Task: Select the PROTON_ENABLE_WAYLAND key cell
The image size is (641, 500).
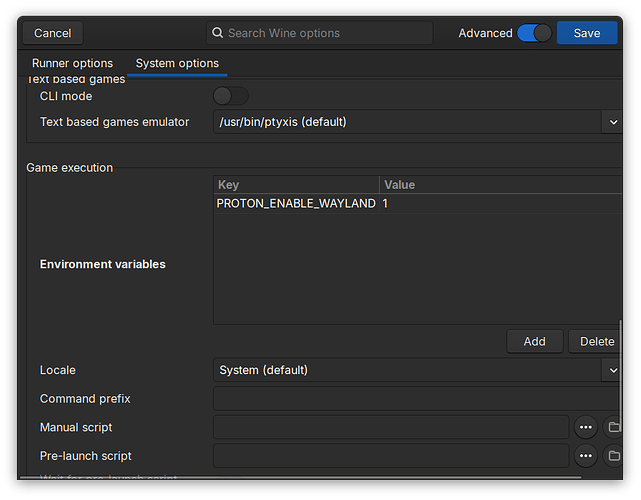Action: point(295,203)
